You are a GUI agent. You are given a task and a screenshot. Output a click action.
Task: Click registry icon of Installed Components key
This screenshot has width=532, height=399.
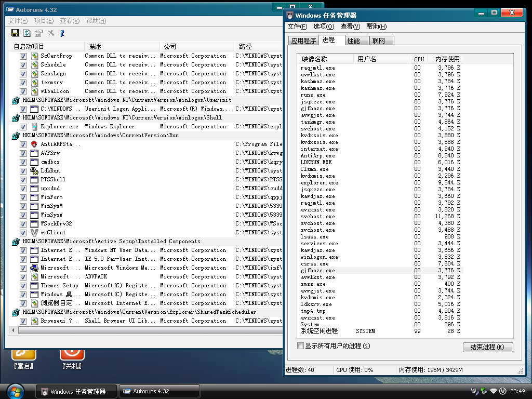tap(16, 242)
